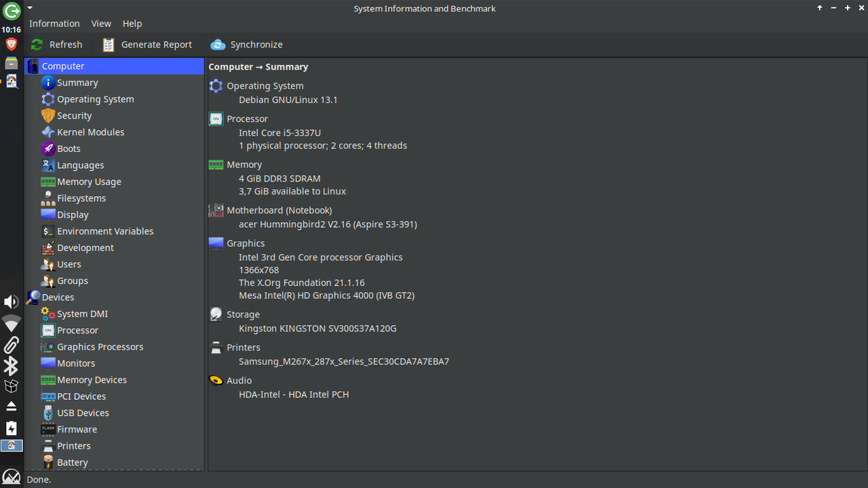Open the View menu
This screenshot has height=488, width=868.
[x=101, y=23]
